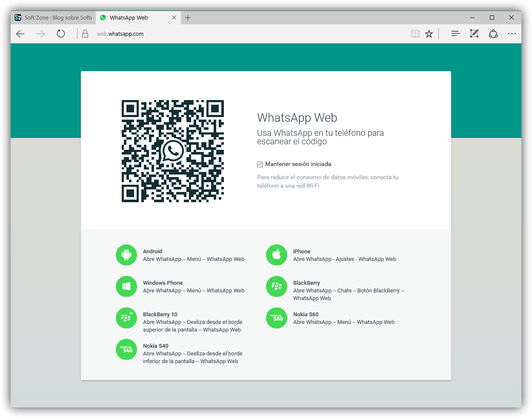Click the iPhone heading text

click(302, 252)
